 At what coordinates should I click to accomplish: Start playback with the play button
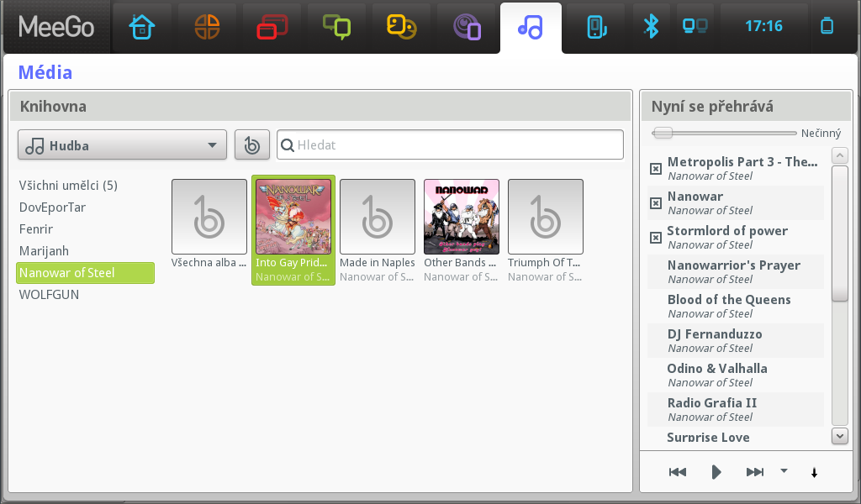[716, 472]
